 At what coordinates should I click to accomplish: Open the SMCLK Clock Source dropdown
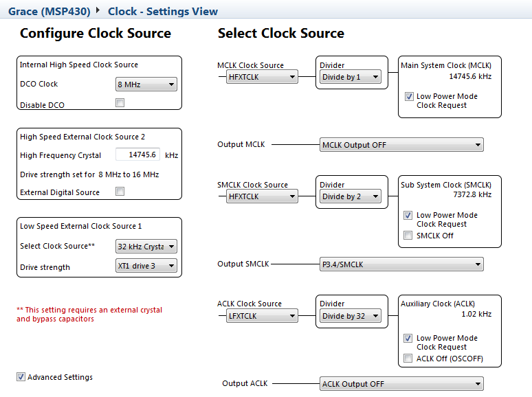point(262,196)
